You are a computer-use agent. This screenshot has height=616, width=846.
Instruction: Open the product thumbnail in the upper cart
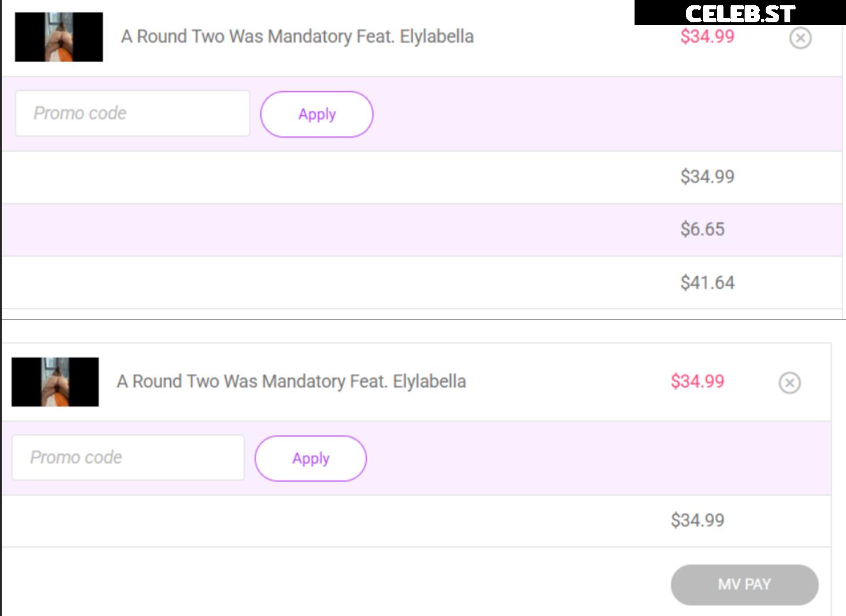point(59,37)
